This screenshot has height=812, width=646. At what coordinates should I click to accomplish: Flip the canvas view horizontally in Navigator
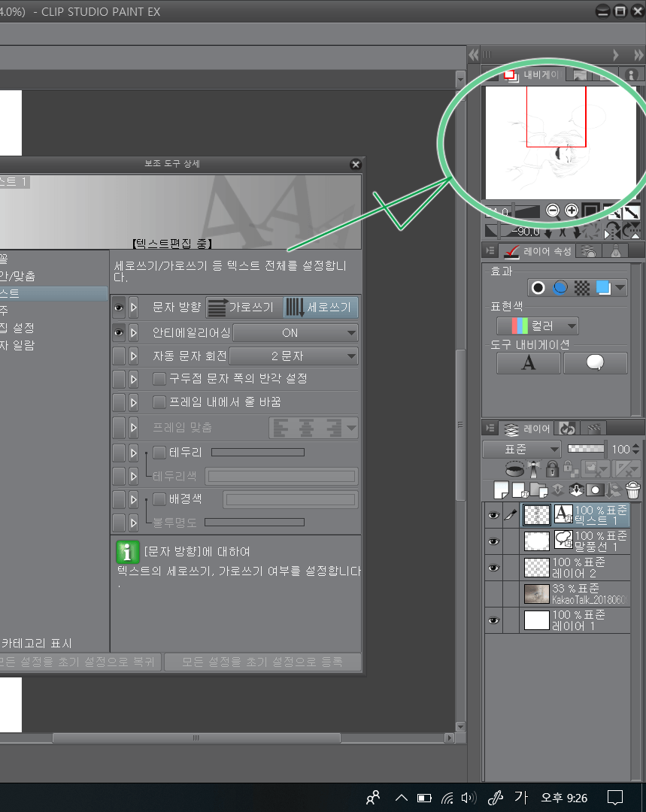pos(613,231)
